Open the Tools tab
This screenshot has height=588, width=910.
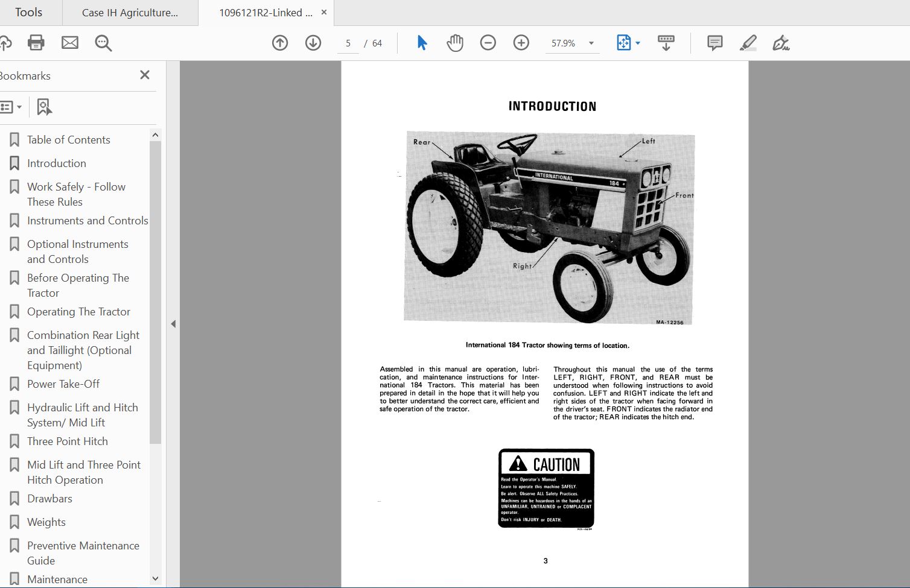(x=28, y=13)
